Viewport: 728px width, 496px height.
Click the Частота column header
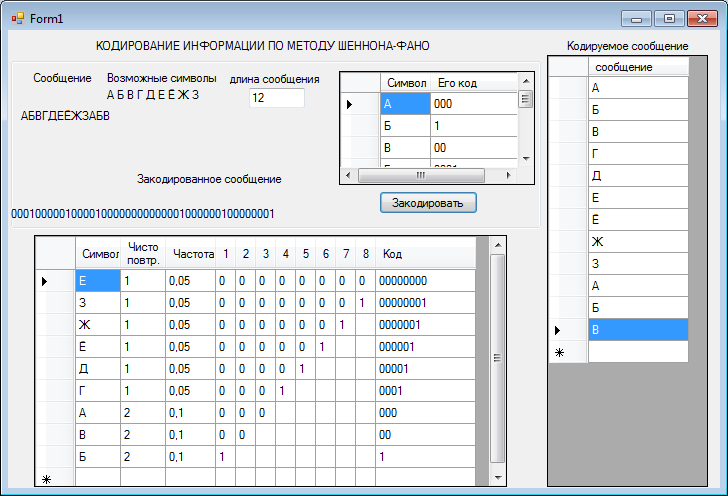(x=190, y=254)
